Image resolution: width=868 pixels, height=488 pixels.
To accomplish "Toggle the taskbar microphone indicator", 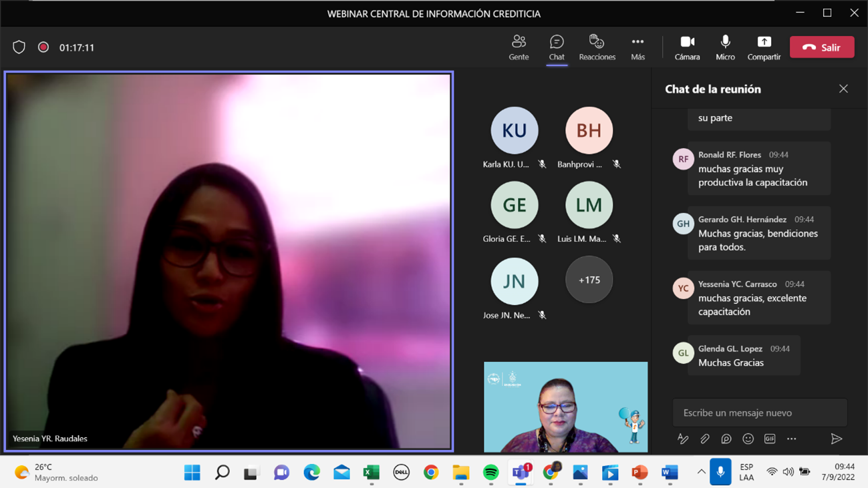I will 720,472.
